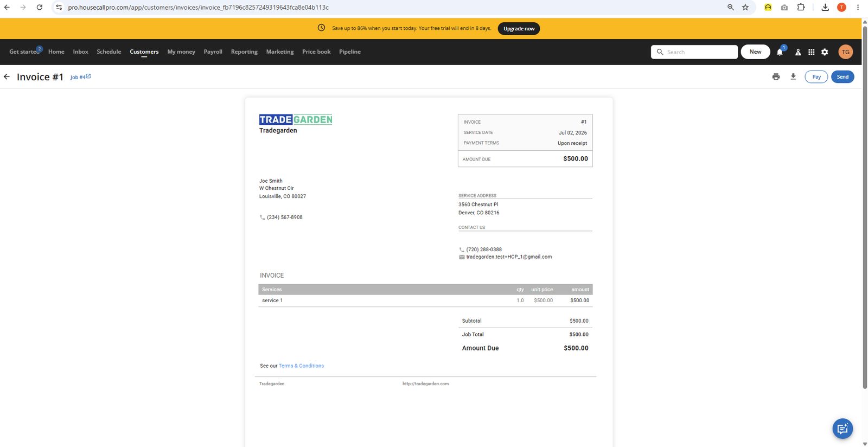The height and width of the screenshot is (447, 868).
Task: Click the Upgrade now button
Action: click(519, 29)
